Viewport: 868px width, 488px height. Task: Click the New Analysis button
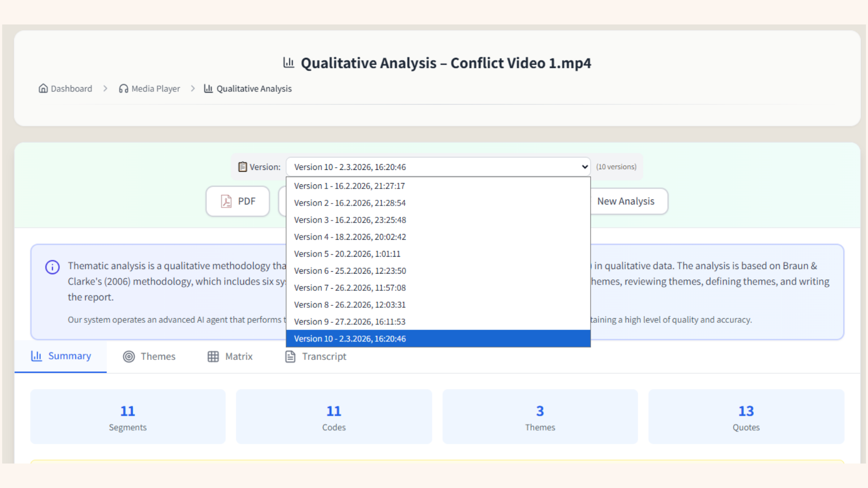pyautogui.click(x=626, y=201)
